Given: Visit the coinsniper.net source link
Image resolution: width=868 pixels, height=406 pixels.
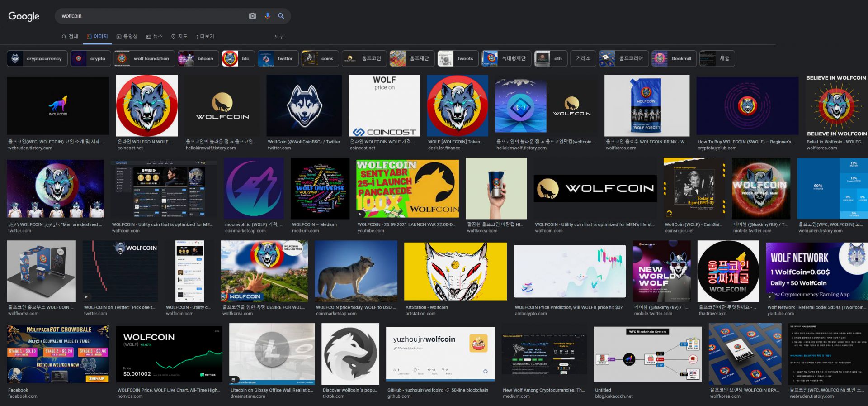Looking at the screenshot, I should [x=679, y=231].
